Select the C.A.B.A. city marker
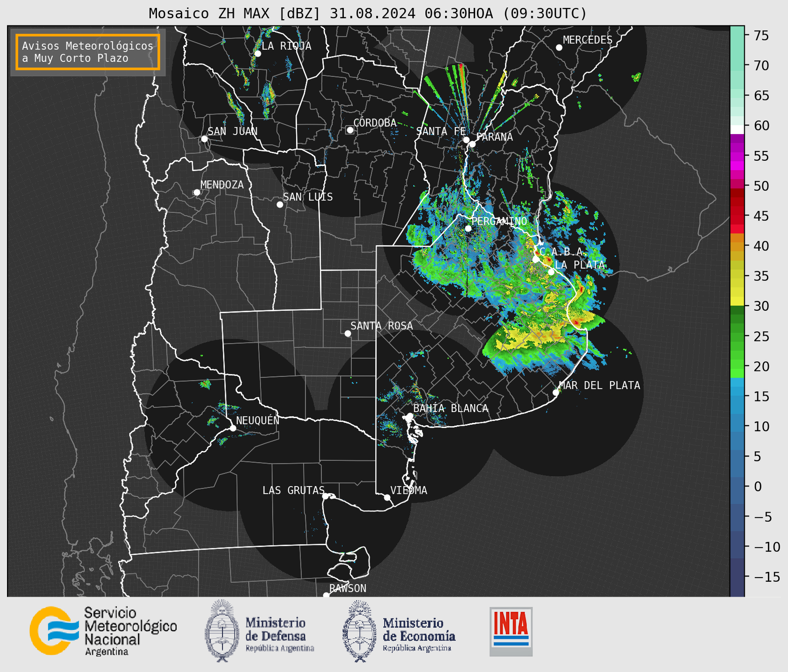The width and height of the screenshot is (788, 672). 536,259
